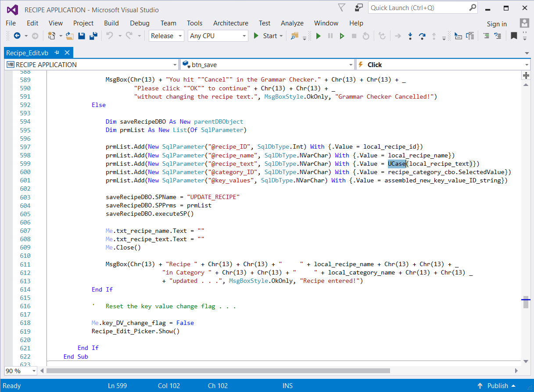Expand the Release configuration dropdown

coord(180,36)
